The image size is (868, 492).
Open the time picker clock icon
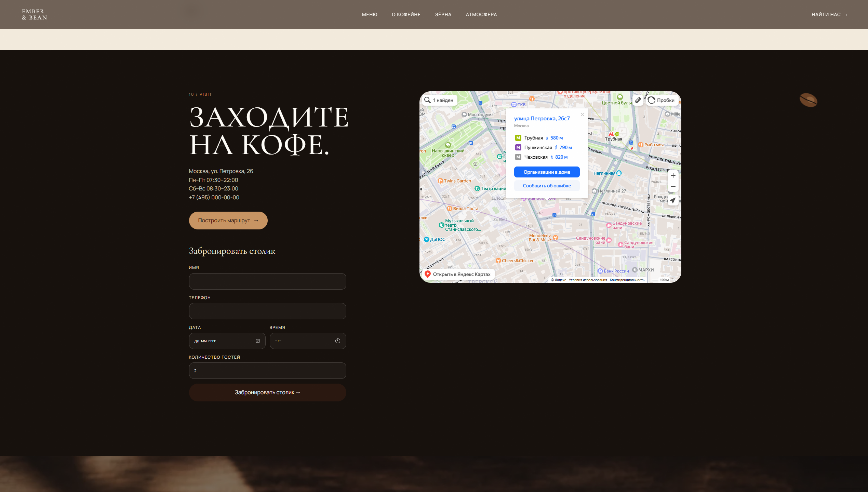338,341
